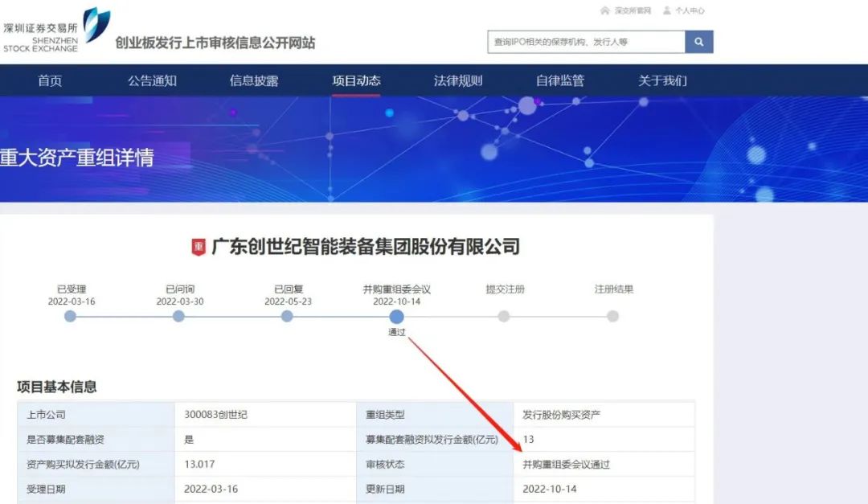Viewport: 868px width, 504px height.
Task: Click the search magnifier button
Action: [698, 41]
